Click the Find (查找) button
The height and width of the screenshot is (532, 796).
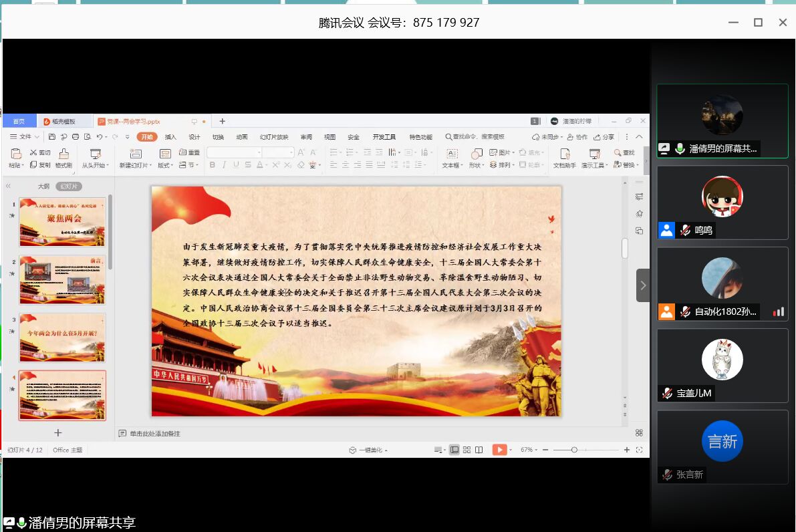624,152
